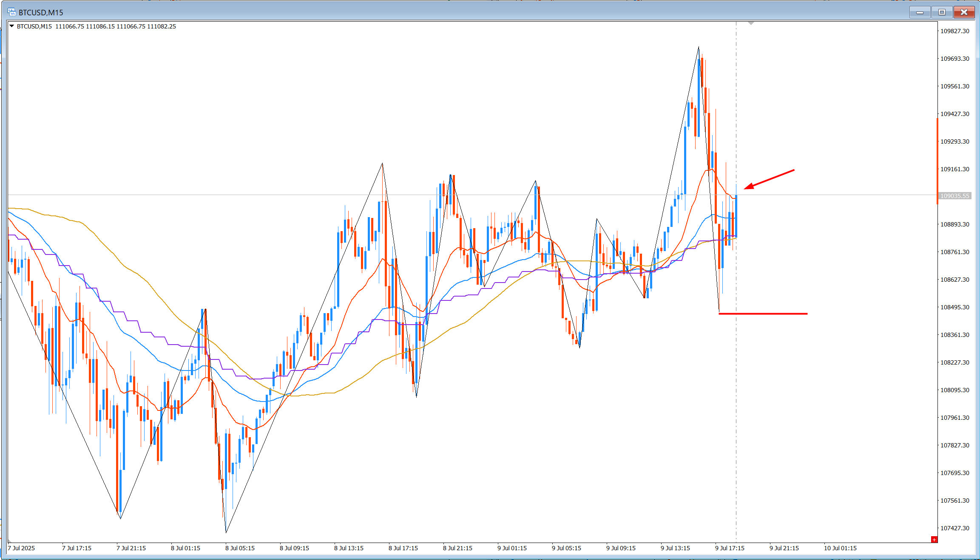Click price scale label 109427.30
Viewport: 980px width, 560px height.
click(x=955, y=114)
